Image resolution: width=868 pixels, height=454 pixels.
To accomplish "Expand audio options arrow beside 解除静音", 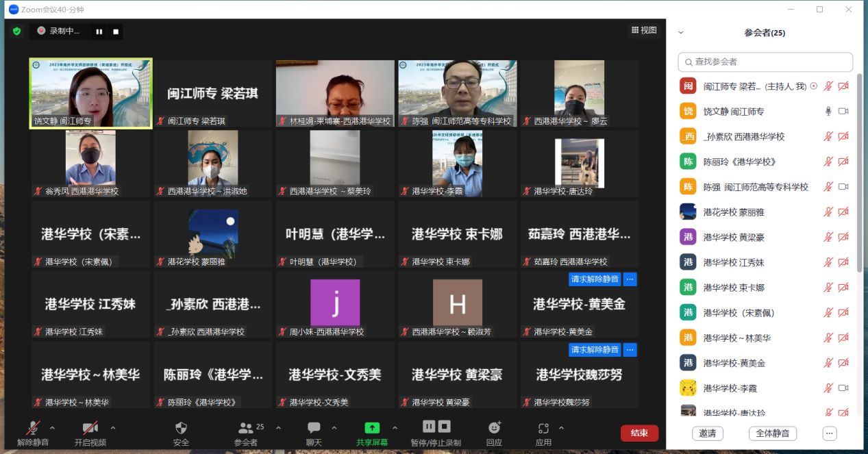I will point(53,428).
